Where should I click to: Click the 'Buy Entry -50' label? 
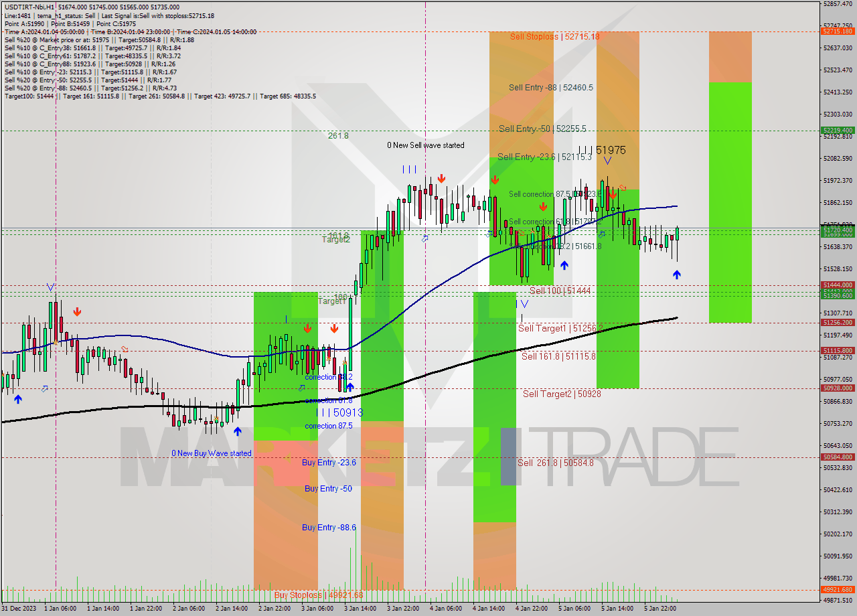(328, 488)
